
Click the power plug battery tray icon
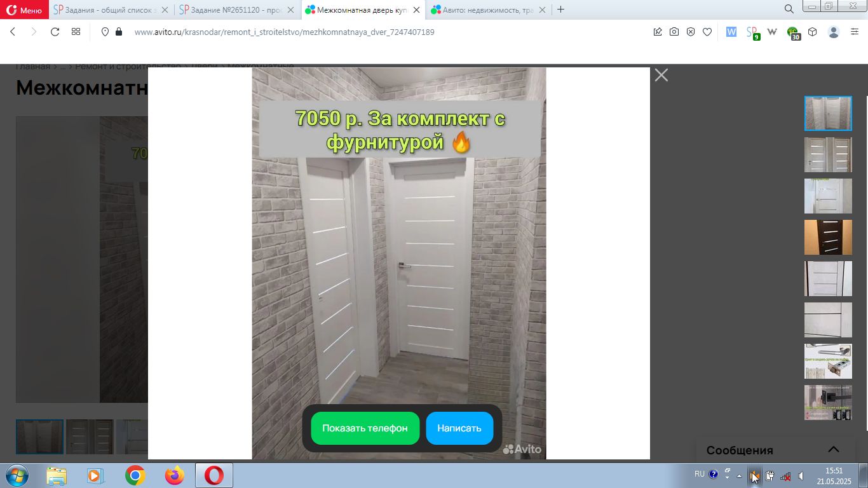[x=770, y=476]
